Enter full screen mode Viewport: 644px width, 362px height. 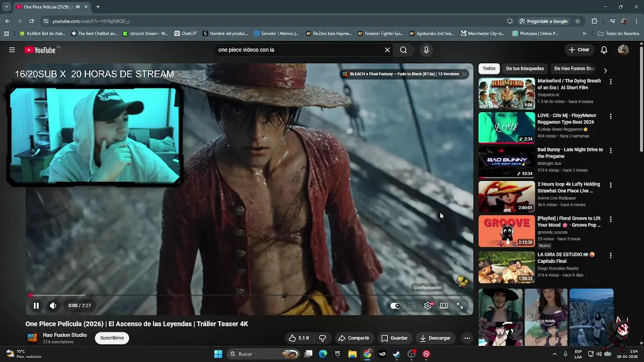point(460,306)
